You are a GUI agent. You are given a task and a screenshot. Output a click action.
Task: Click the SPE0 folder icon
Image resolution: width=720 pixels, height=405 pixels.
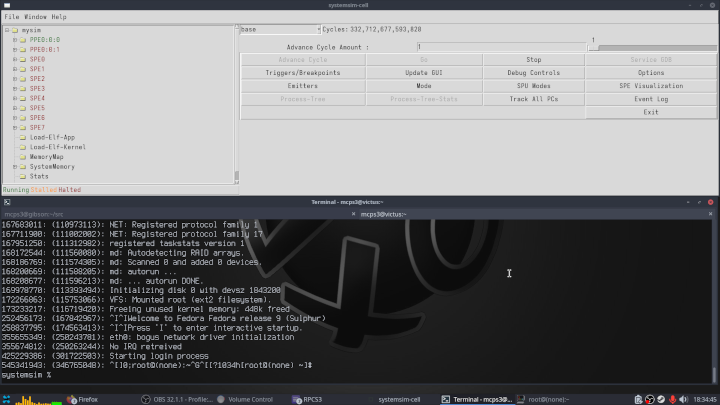[23, 59]
